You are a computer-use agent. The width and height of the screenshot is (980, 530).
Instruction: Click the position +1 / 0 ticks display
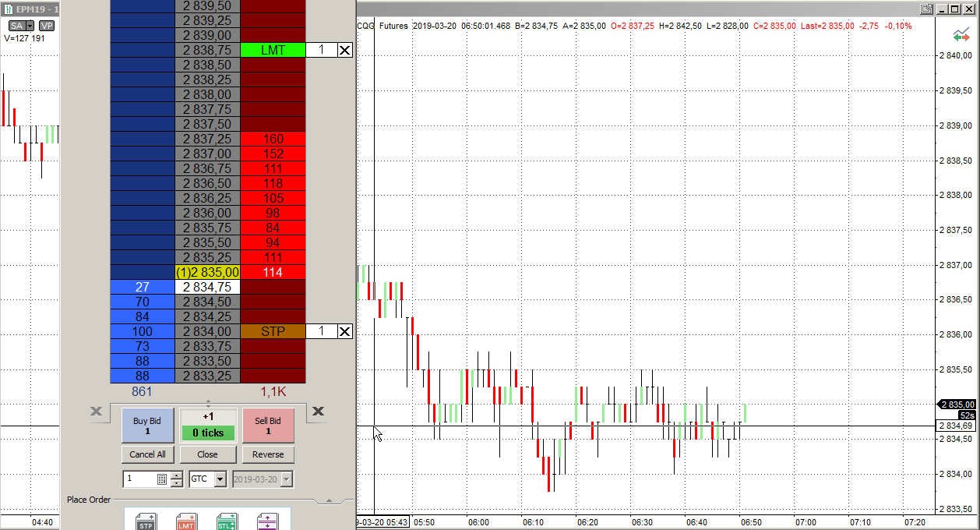pos(207,426)
